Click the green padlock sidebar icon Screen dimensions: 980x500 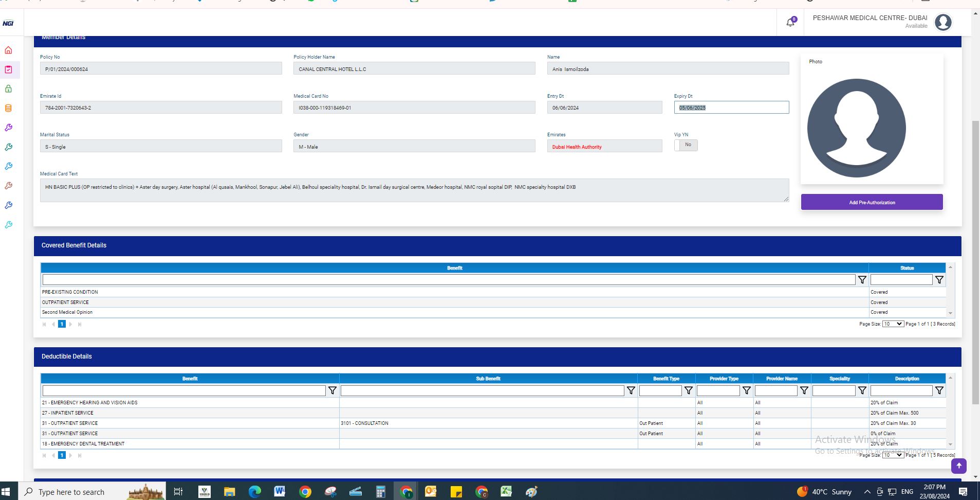(x=9, y=89)
